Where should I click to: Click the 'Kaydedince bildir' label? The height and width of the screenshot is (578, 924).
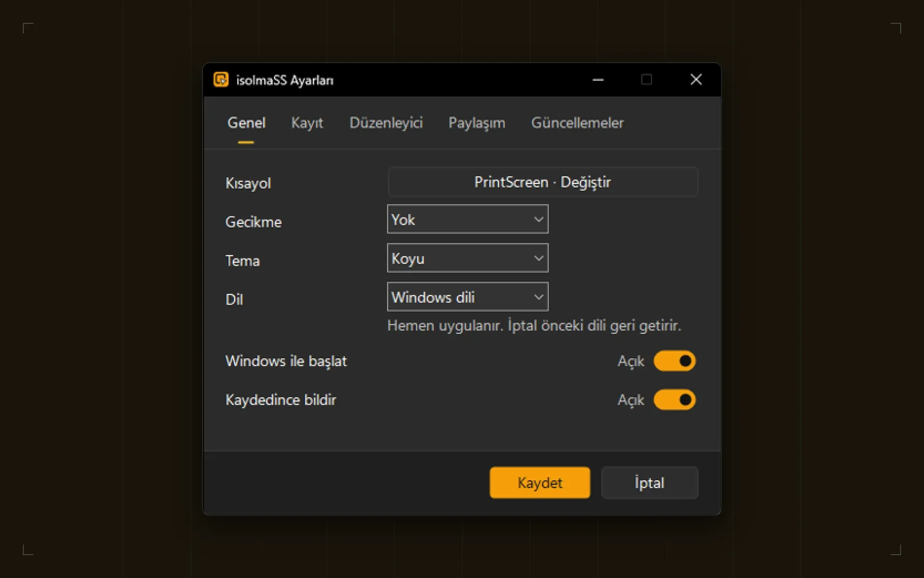click(280, 400)
